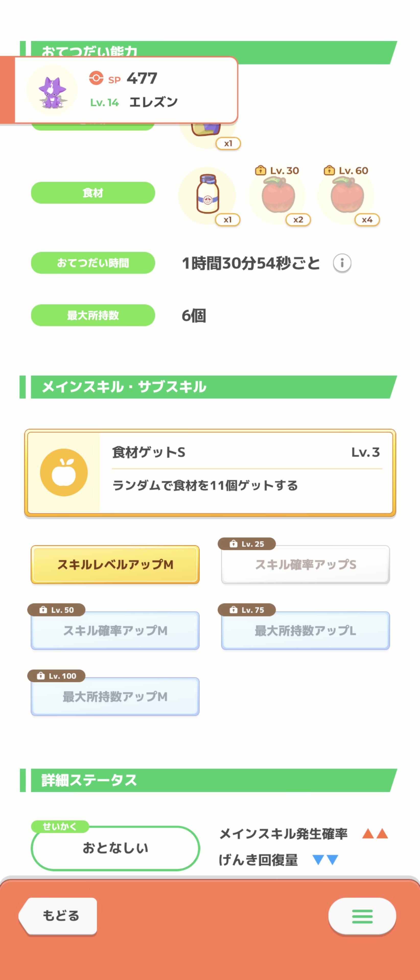Viewport: 420px width, 980px height.
Task: Open the hamburger menu button
Action: pos(362,916)
